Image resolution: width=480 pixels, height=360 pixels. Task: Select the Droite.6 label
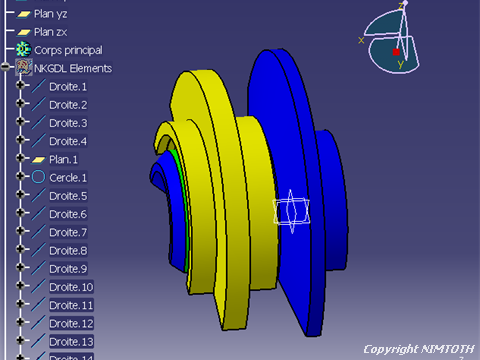click(x=68, y=214)
